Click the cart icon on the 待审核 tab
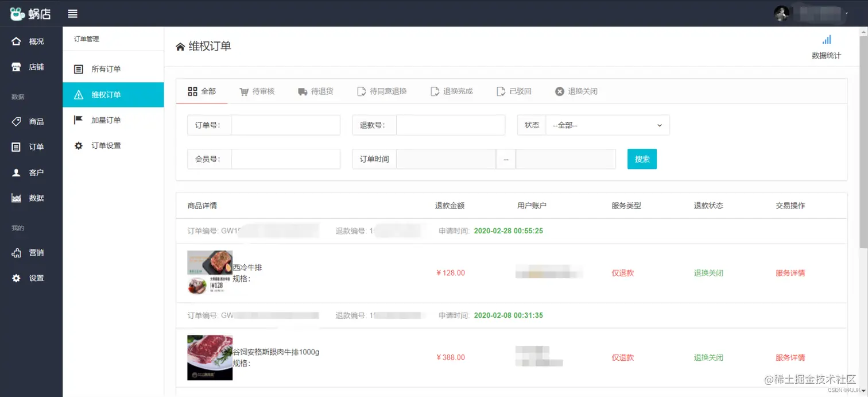The image size is (868, 397). point(244,91)
